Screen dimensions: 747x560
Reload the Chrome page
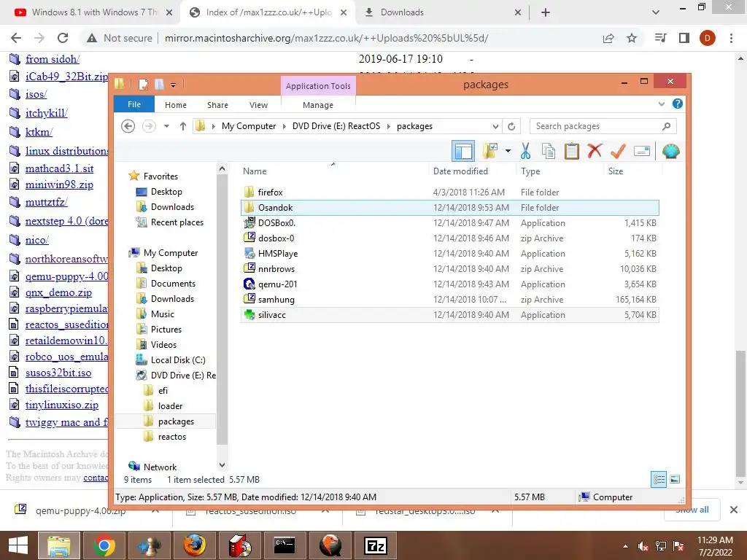[x=63, y=38]
